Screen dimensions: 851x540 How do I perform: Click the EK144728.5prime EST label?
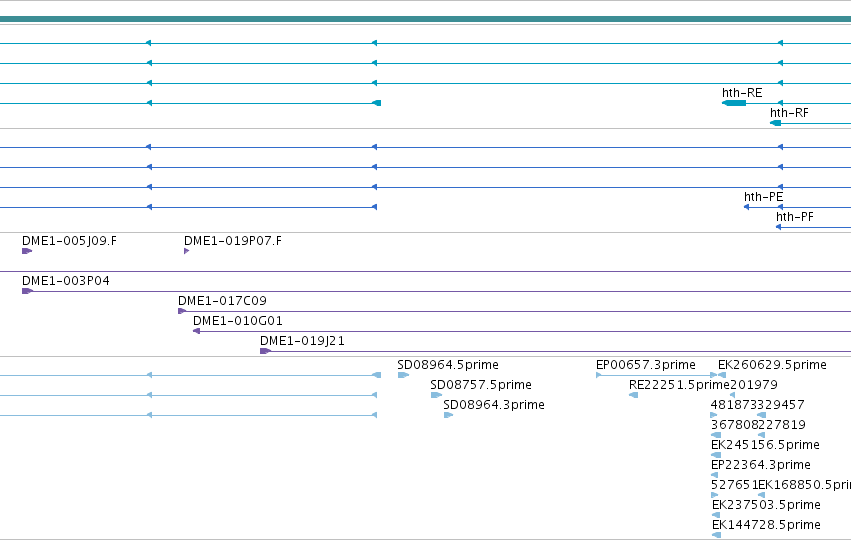(766, 525)
